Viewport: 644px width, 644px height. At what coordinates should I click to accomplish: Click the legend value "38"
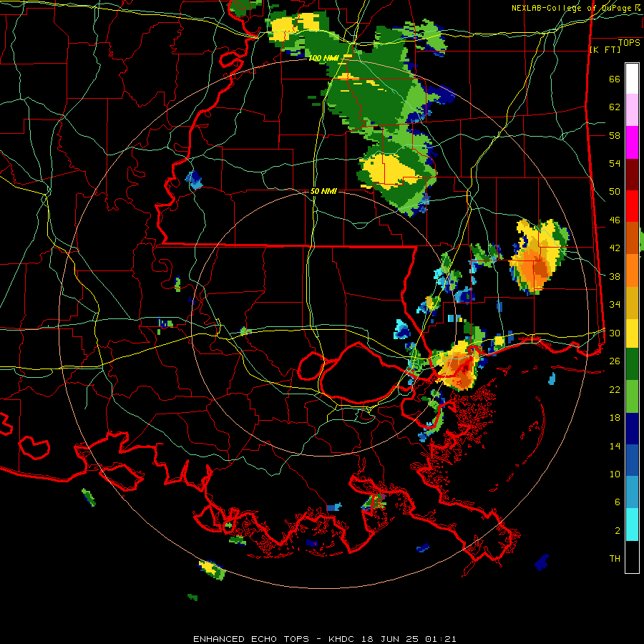615,276
